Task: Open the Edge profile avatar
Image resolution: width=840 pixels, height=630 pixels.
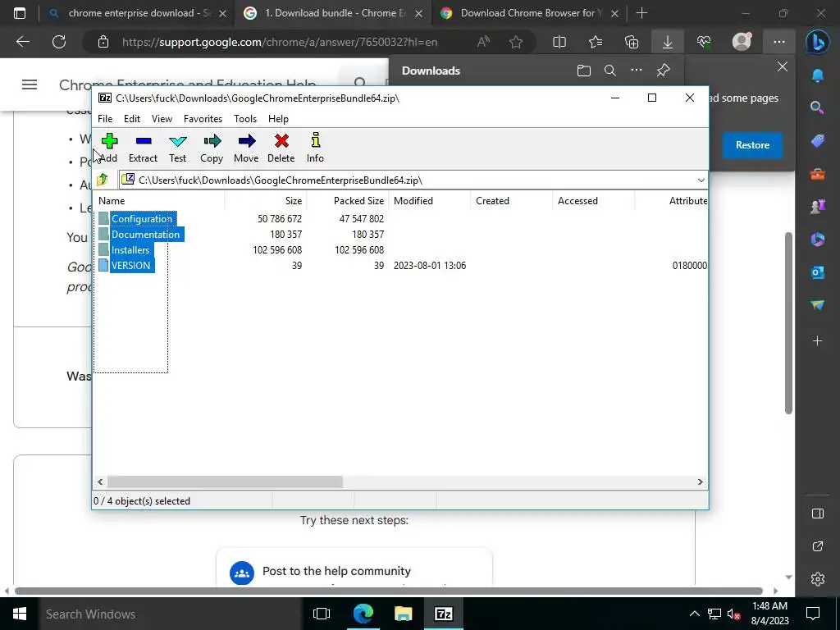Action: [x=742, y=42]
